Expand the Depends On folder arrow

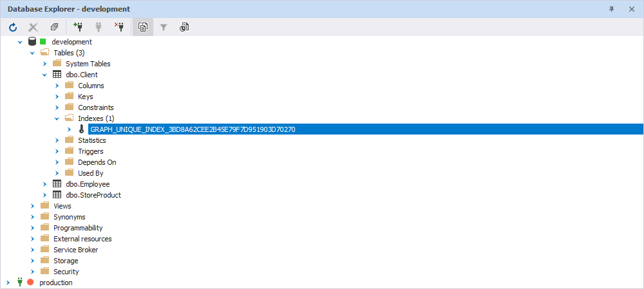[x=57, y=162]
